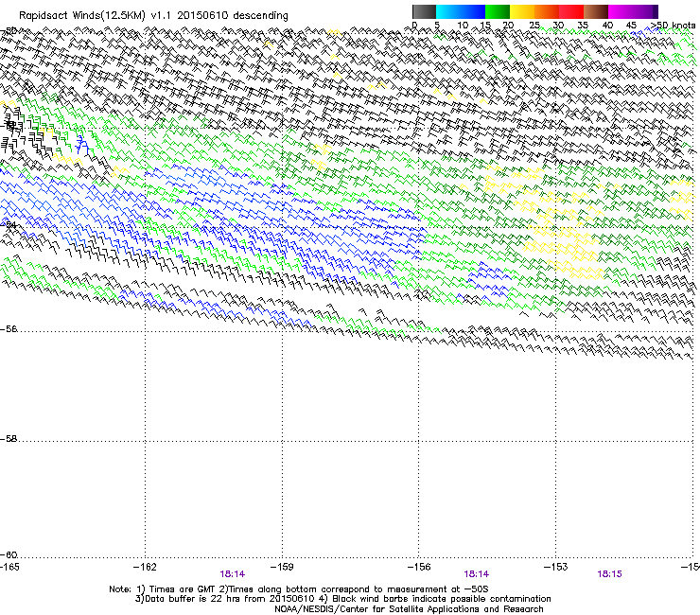This screenshot has width=700, height=615.
Task: Click the latitude label -54
Action: pyautogui.click(x=9, y=224)
